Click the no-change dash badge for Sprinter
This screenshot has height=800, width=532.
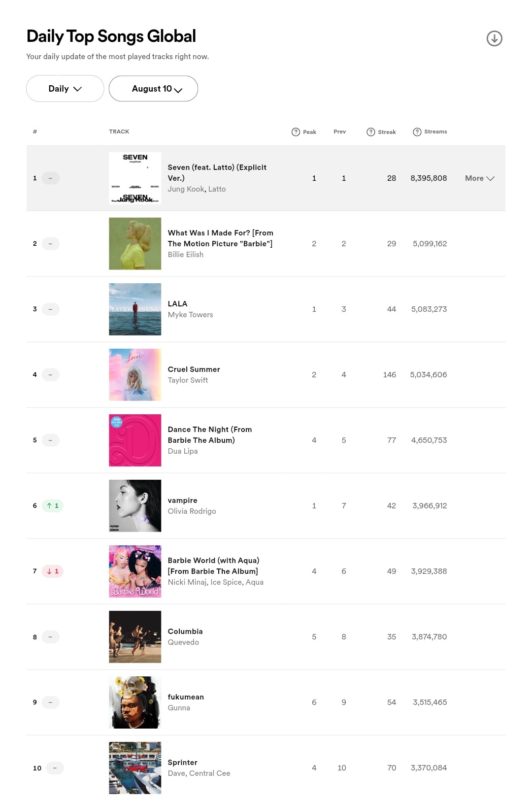[x=55, y=767]
